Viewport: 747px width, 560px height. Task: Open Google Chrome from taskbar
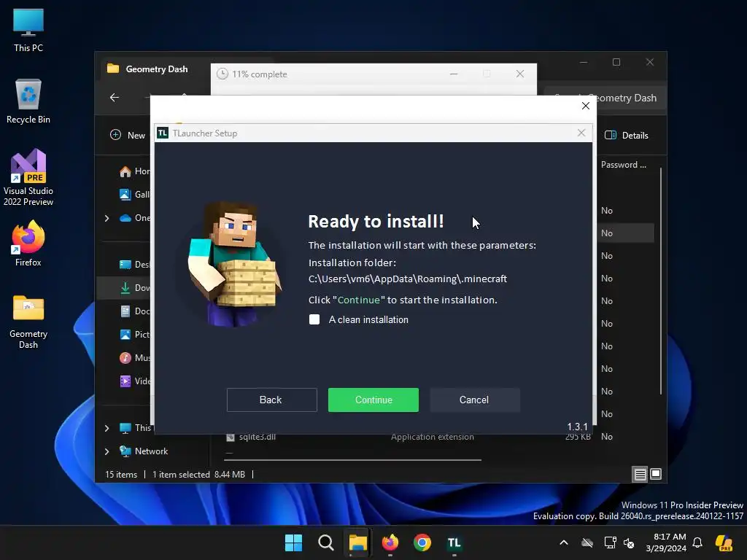click(x=422, y=542)
